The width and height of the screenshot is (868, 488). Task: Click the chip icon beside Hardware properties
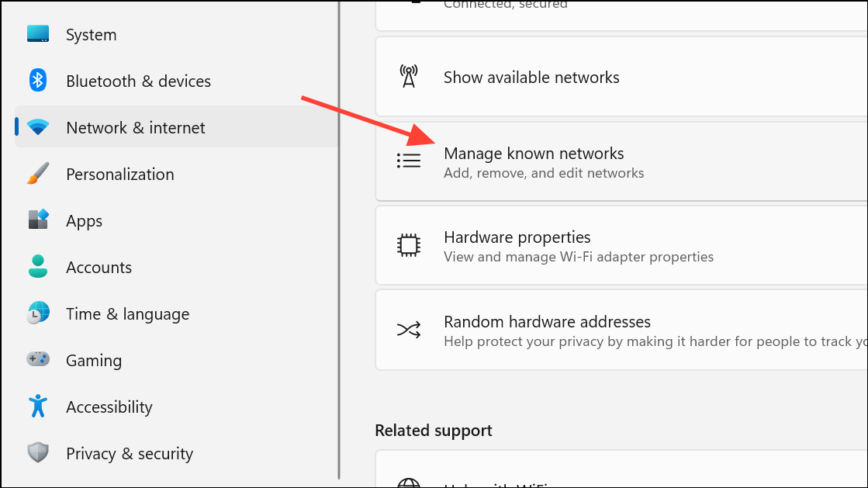click(x=409, y=245)
